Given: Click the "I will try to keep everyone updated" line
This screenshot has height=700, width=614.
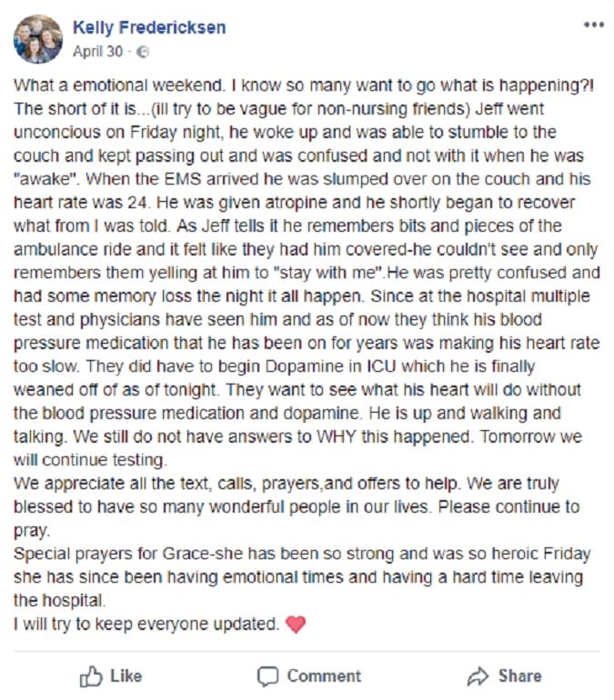Looking at the screenshot, I should click(146, 624).
